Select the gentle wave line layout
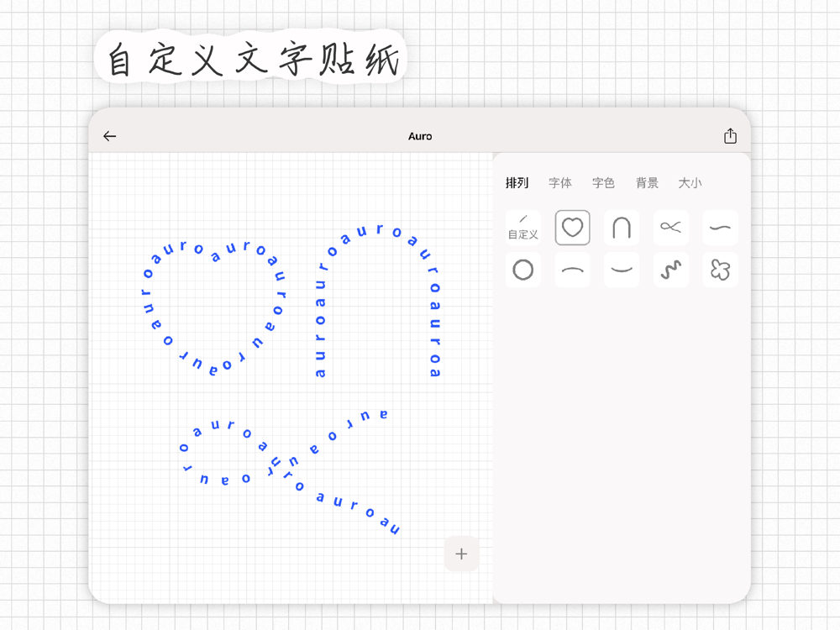Image resolution: width=840 pixels, height=630 pixels. click(720, 228)
